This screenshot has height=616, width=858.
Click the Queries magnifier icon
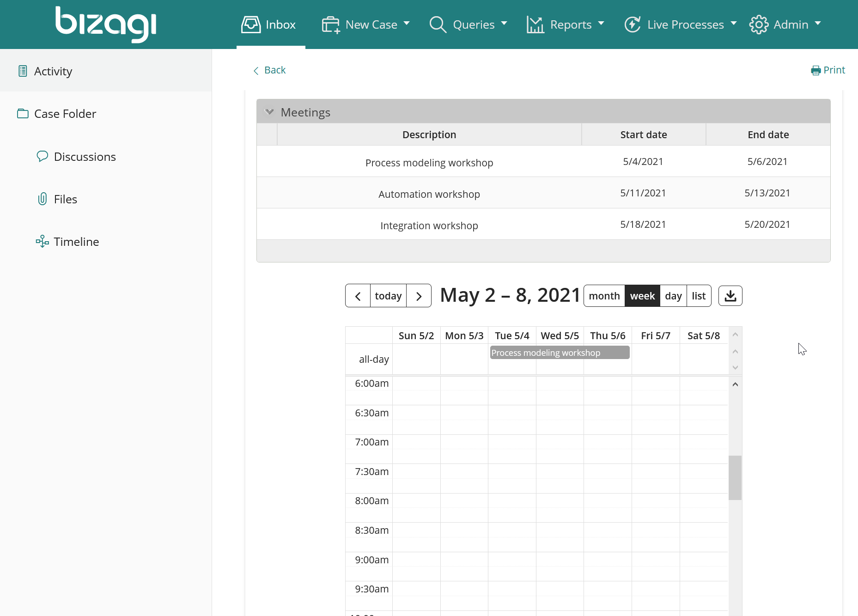coord(438,24)
